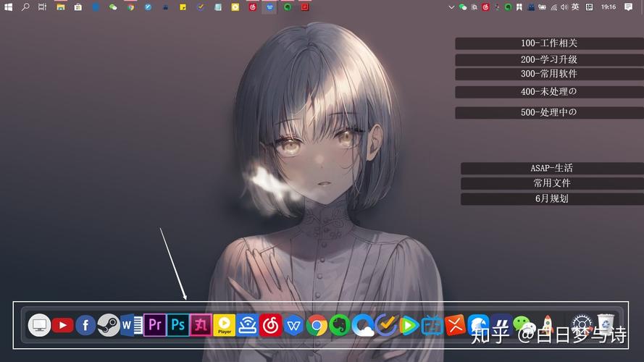Open Task View from the taskbar
This screenshot has height=362, width=644.
tap(42, 7)
